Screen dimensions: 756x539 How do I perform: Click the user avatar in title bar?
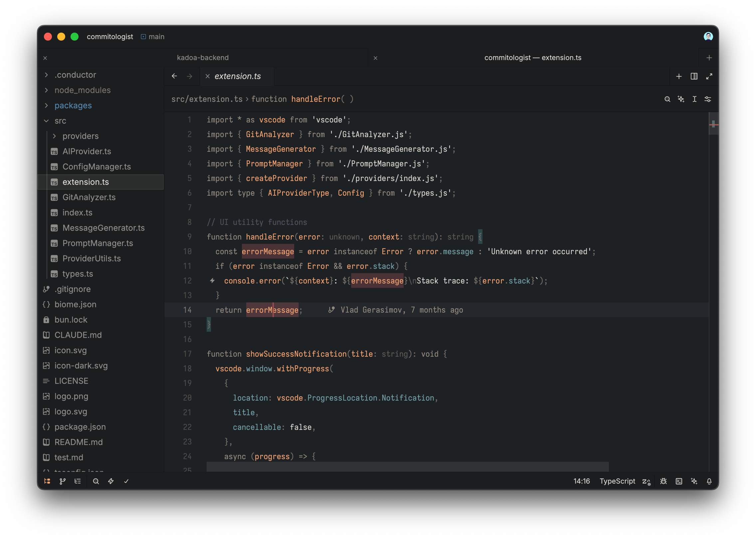coord(708,36)
